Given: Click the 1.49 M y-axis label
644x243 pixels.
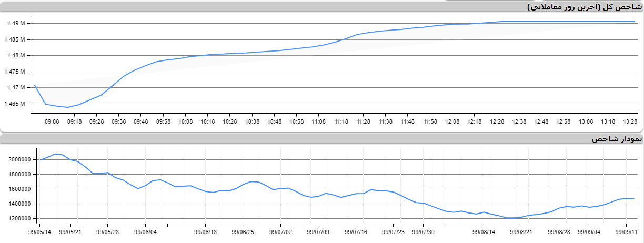Looking at the screenshot, I should 16,24.
